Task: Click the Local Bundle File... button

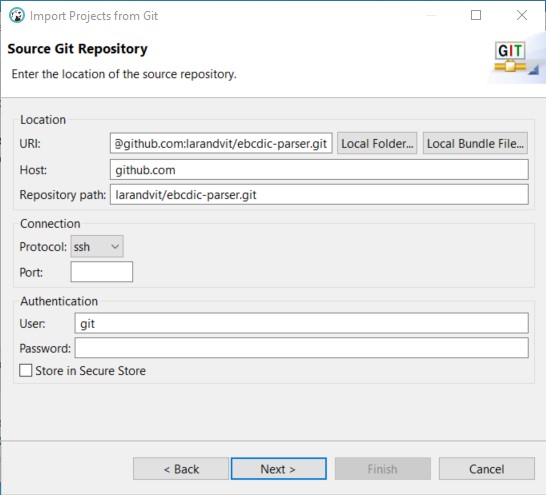Action: pyautogui.click(x=475, y=143)
